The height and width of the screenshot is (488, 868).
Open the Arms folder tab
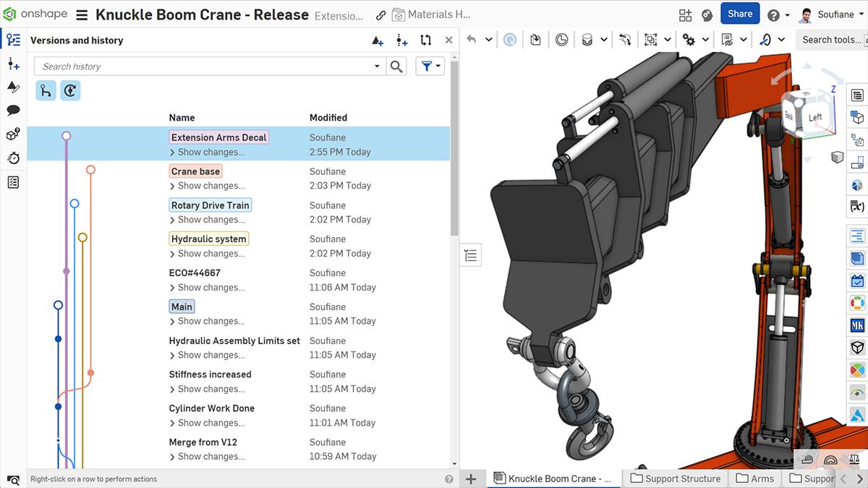pyautogui.click(x=754, y=479)
